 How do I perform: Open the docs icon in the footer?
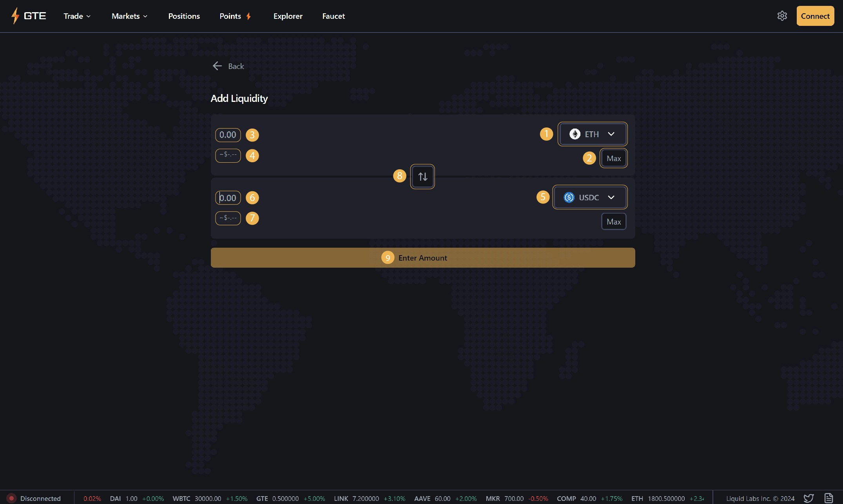(829, 498)
